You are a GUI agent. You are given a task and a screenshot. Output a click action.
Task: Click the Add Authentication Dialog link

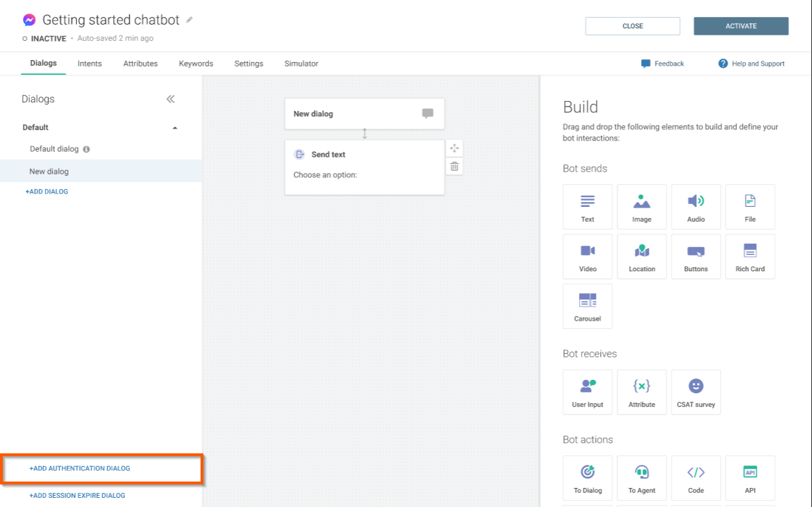[80, 469]
